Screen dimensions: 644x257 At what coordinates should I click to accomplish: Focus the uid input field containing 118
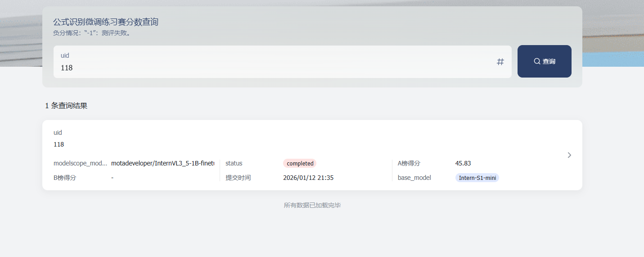tap(282, 62)
